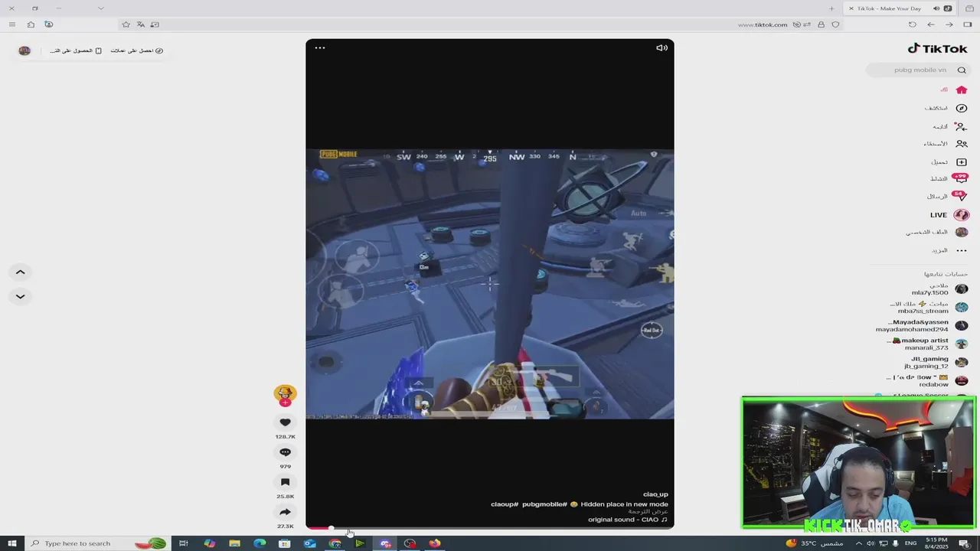The width and height of the screenshot is (980, 551).
Task: Navigate back with the arrow button
Action: tap(931, 24)
